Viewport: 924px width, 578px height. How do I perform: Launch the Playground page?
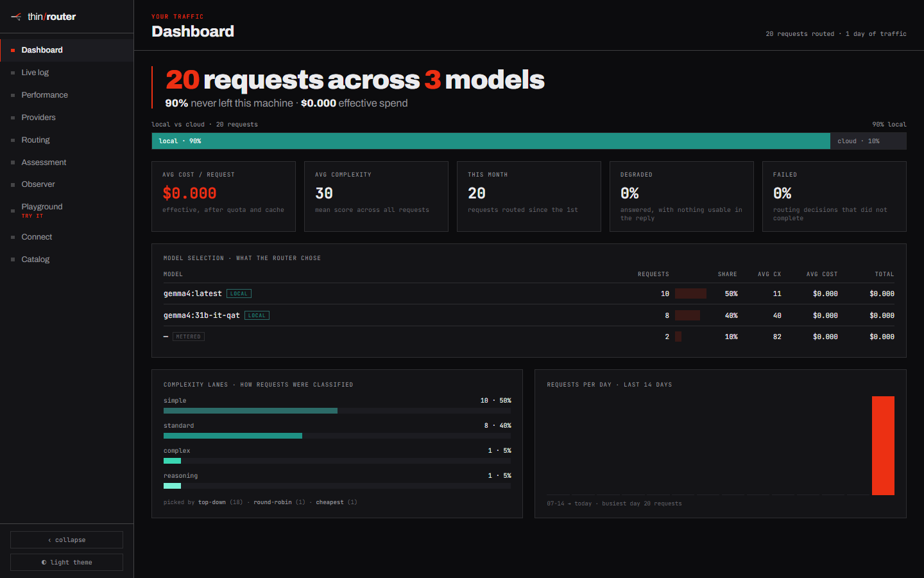click(x=67, y=211)
